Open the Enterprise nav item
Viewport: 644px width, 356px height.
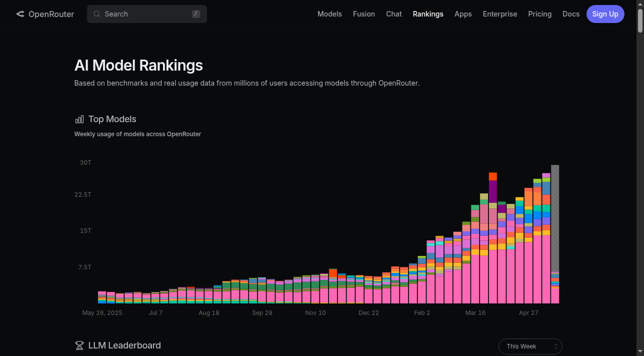click(500, 14)
